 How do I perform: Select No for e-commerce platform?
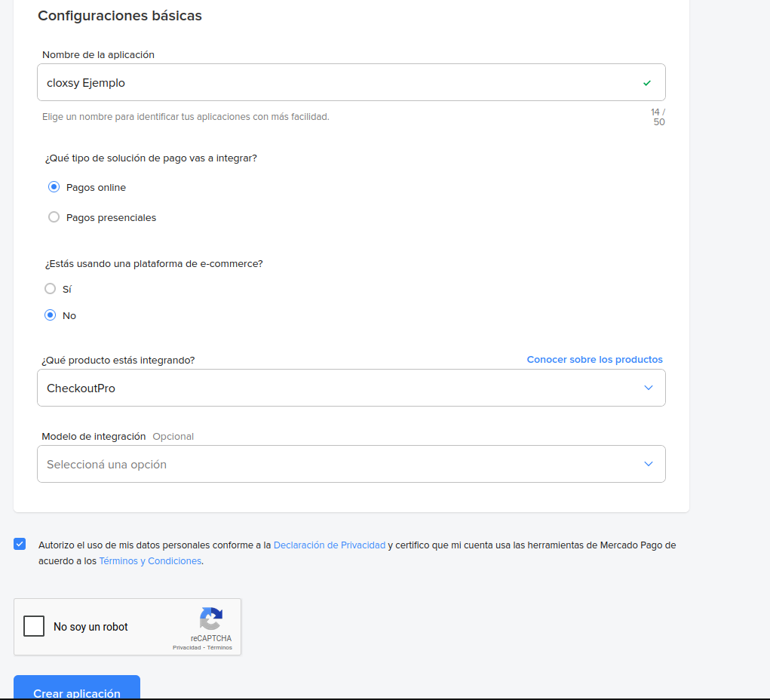pos(51,315)
